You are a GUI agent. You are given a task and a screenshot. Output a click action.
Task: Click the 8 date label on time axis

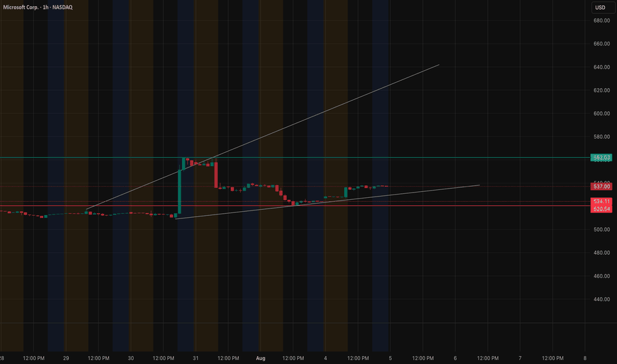point(585,358)
